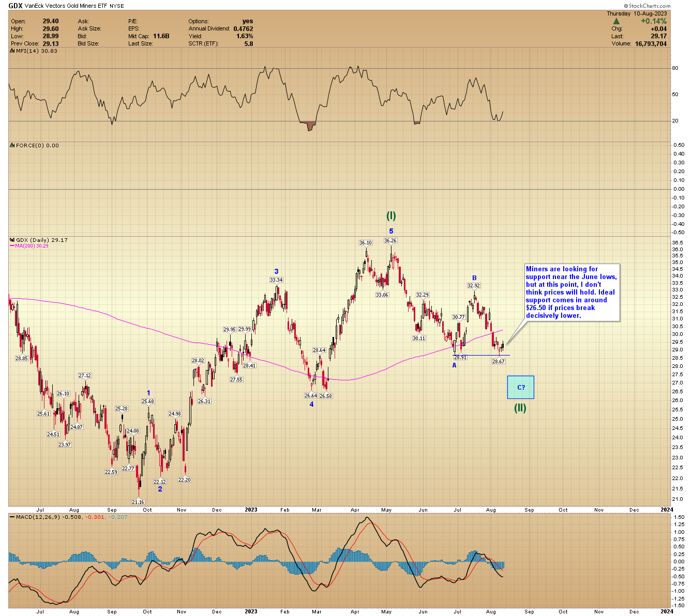Click the 28.85 price label
The width and height of the screenshot is (693, 616).
pos(22,359)
